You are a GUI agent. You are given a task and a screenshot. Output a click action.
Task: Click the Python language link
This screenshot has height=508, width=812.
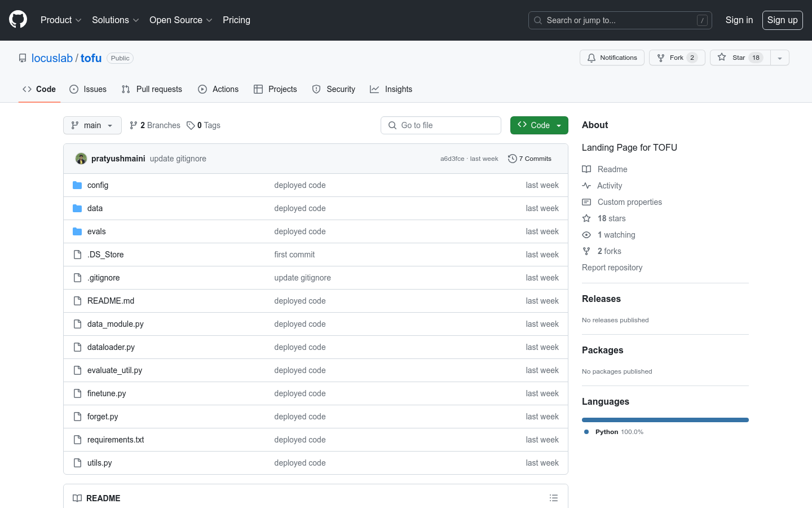[x=614, y=432]
